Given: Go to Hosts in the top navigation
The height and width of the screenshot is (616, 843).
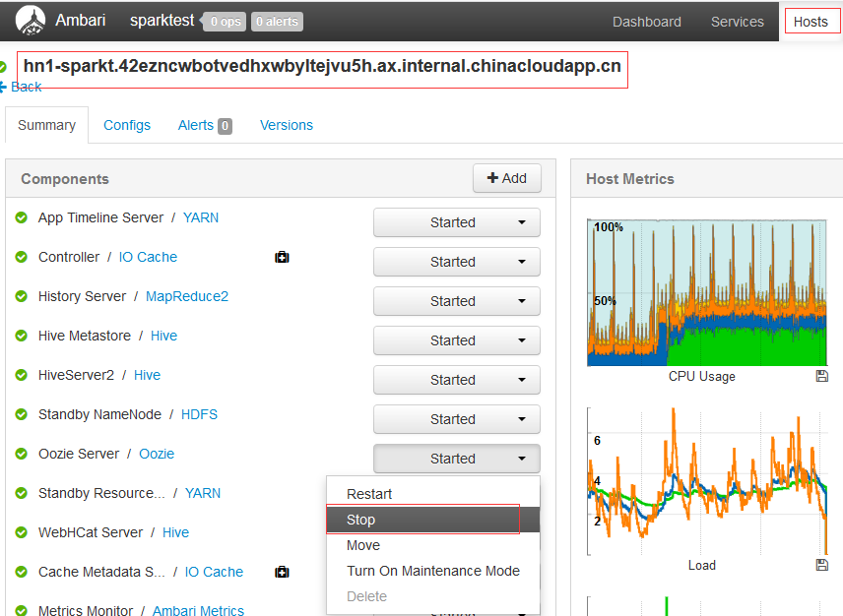Looking at the screenshot, I should coord(811,22).
